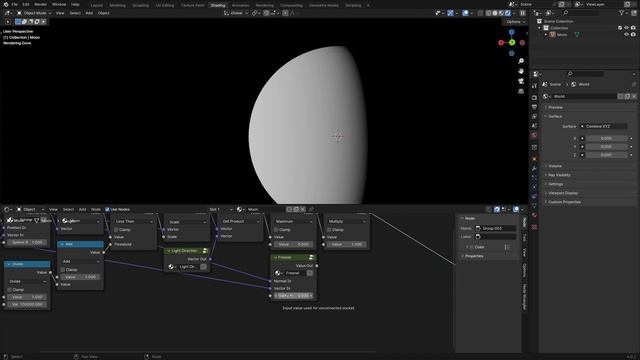Expand the Moon object in outliner
This screenshot has width=640, height=360.
tap(546, 35)
